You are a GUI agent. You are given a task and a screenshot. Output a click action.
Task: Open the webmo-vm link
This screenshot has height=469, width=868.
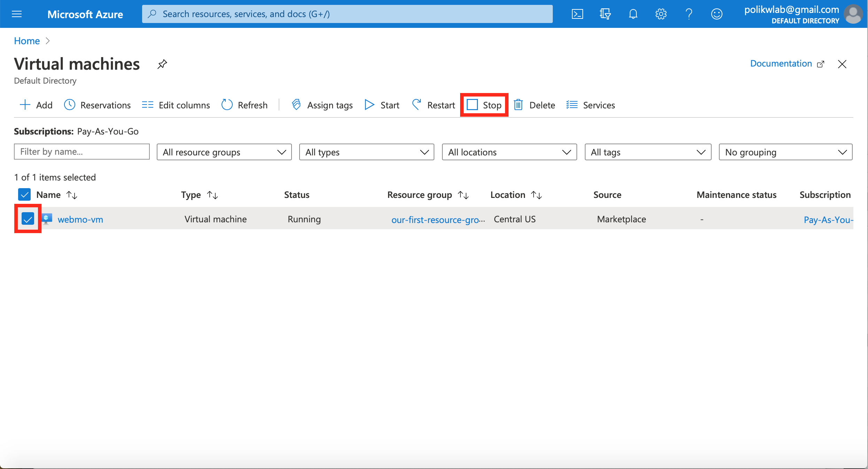click(80, 219)
